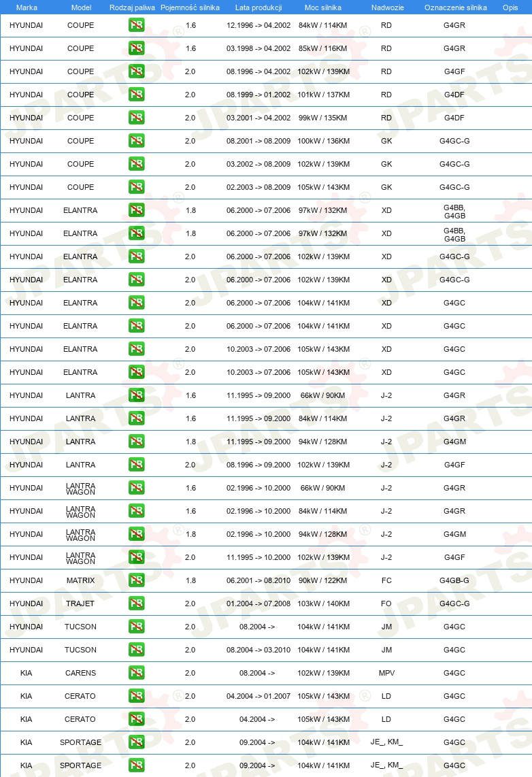Click fuel icon in COUPE 84kW / 114KM row
Viewport: 532px width, 777px height.
click(x=136, y=24)
